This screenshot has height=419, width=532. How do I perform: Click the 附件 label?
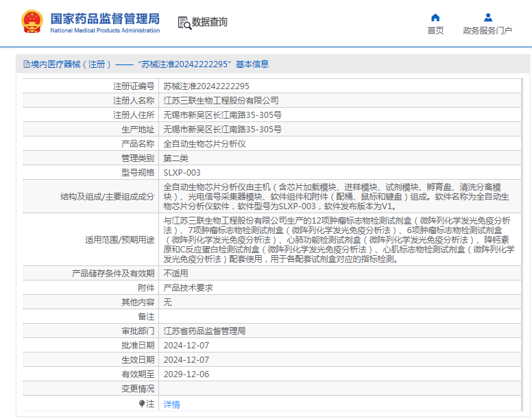[x=146, y=288]
